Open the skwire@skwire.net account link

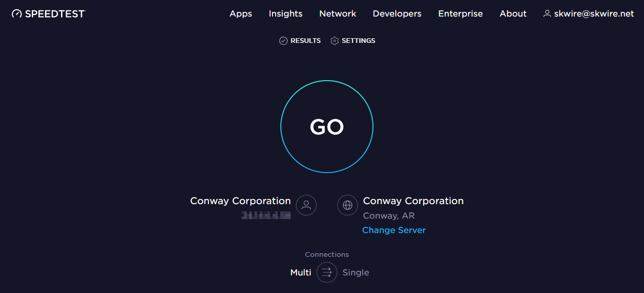(x=594, y=14)
